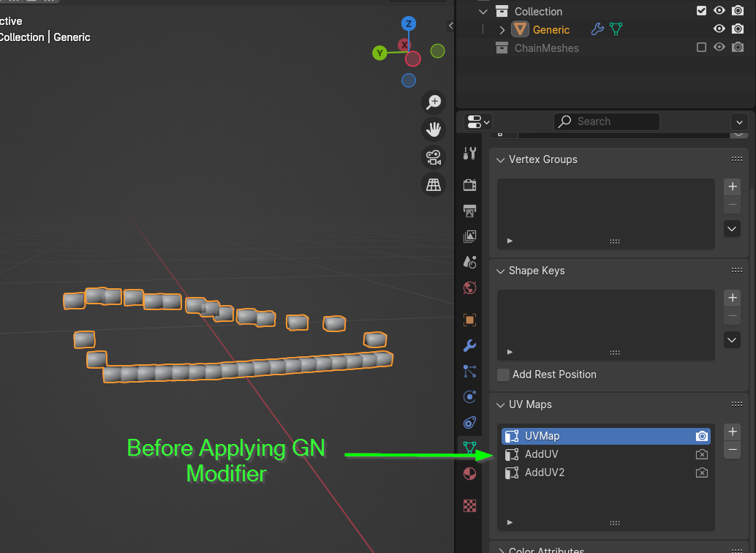The image size is (756, 553).
Task: Collapse the Shape Keys panel
Action: coord(500,271)
